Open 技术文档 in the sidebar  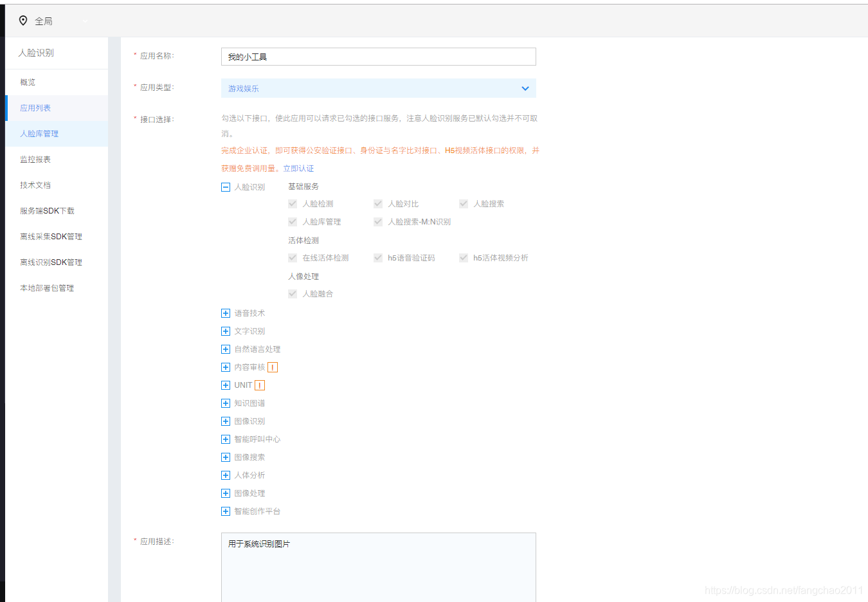pyautogui.click(x=36, y=185)
